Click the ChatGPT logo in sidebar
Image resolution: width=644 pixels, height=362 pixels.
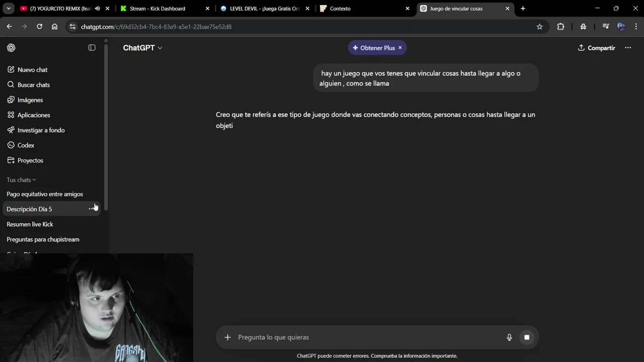point(11,48)
